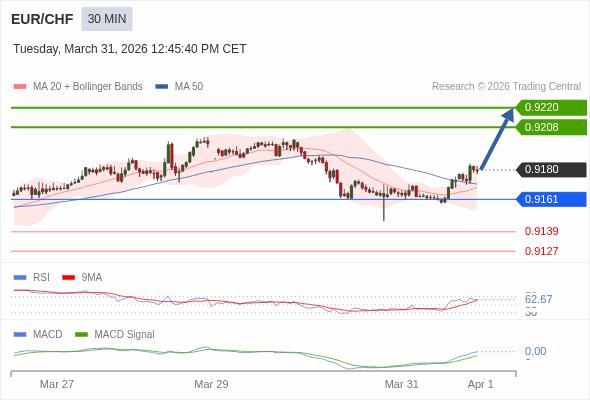Select the 0.9161 pivot price tag
Screen dimensions: 590x400
coord(551,199)
